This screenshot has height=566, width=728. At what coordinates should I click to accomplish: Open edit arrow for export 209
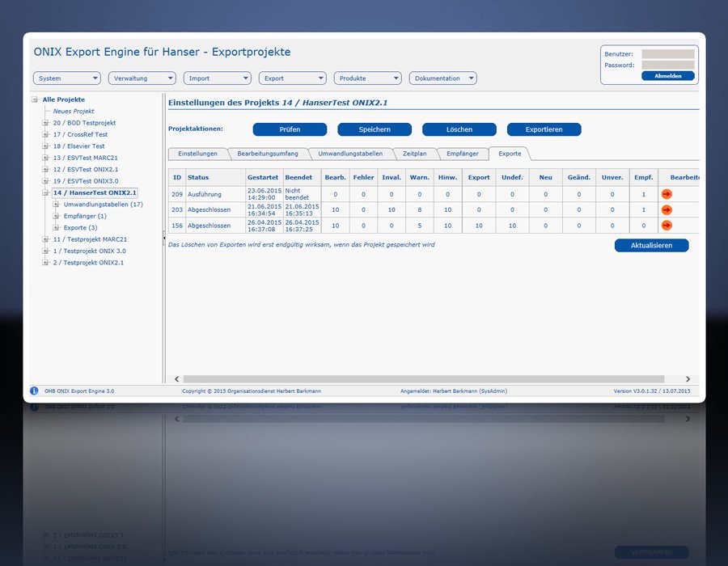pos(667,194)
